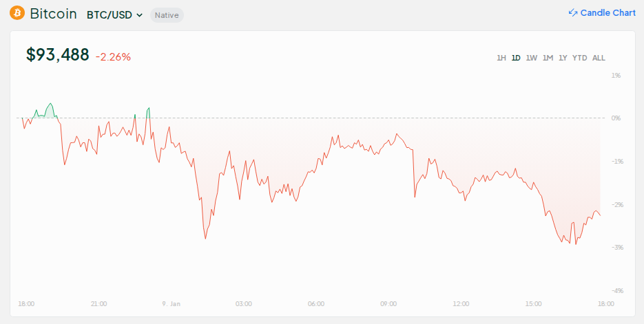Click the $93,488 price value

[57, 55]
